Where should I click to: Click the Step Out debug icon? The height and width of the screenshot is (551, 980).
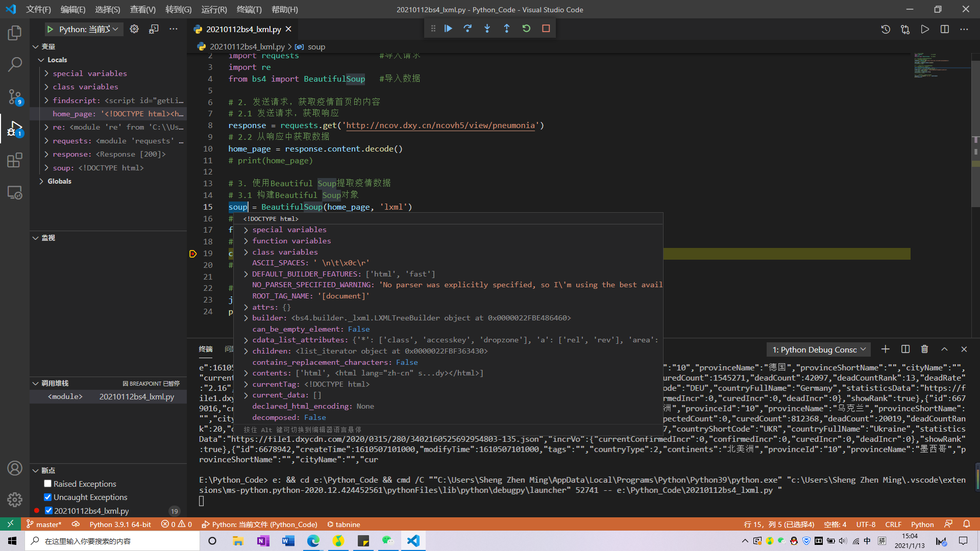(x=506, y=29)
